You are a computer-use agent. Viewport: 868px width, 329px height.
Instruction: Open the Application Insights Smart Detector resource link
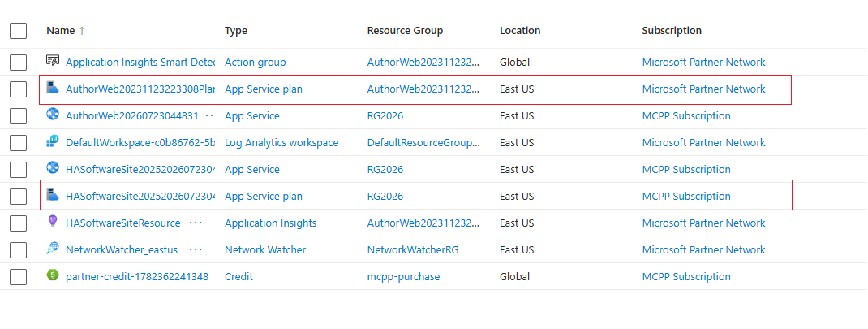(x=140, y=62)
